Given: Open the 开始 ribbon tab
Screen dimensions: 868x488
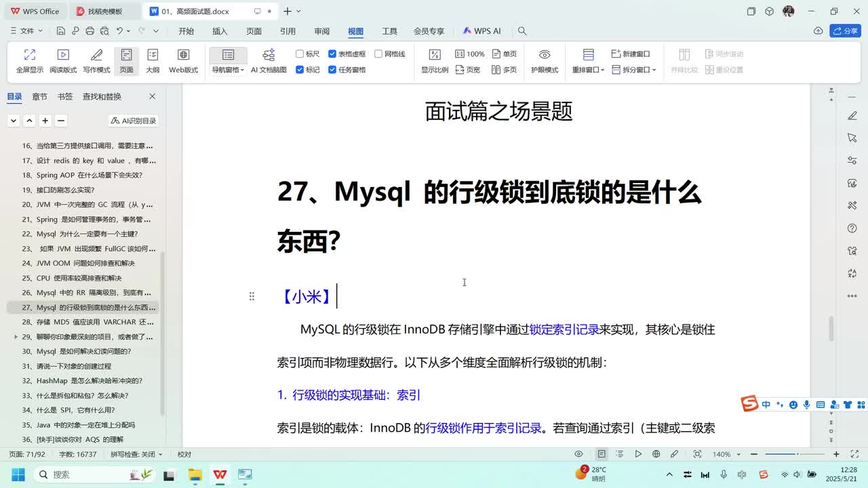Looking at the screenshot, I should [x=186, y=31].
